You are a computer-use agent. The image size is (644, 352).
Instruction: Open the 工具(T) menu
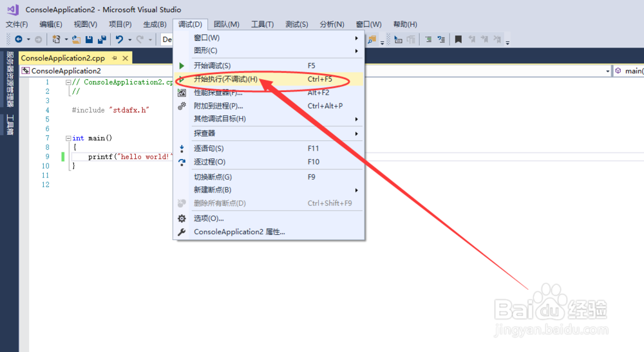coord(263,24)
